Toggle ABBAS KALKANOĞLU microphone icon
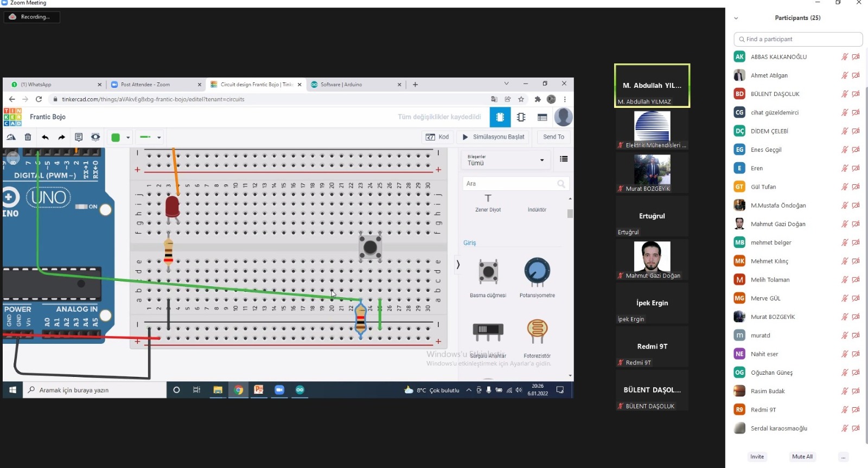 (x=844, y=57)
